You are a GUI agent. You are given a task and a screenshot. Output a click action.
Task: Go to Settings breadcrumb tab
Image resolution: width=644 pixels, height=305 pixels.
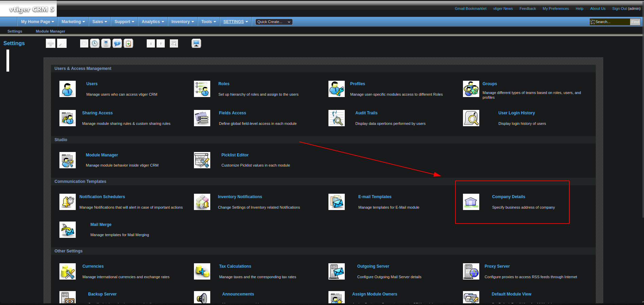click(15, 31)
